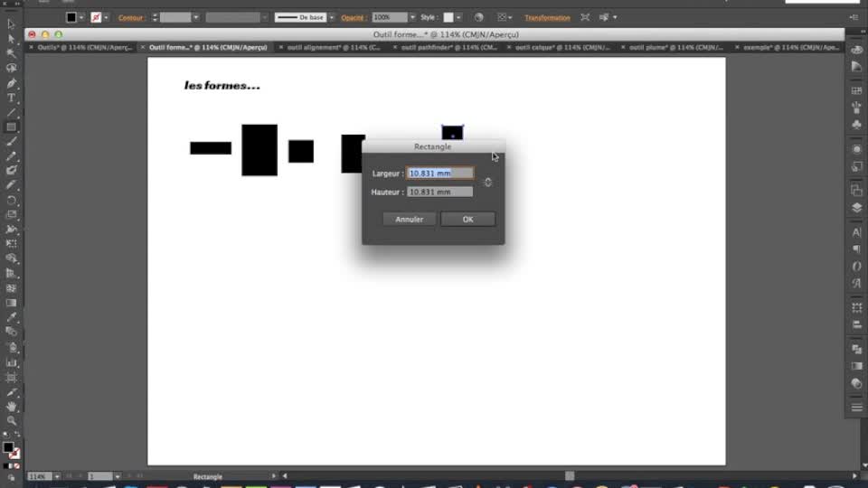Activate the Zoom magnifier tool
The height and width of the screenshot is (488, 868).
click(x=11, y=421)
